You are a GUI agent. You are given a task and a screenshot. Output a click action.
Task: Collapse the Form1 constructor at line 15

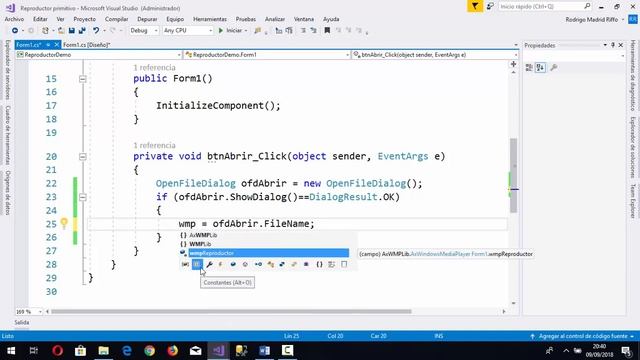click(82, 79)
